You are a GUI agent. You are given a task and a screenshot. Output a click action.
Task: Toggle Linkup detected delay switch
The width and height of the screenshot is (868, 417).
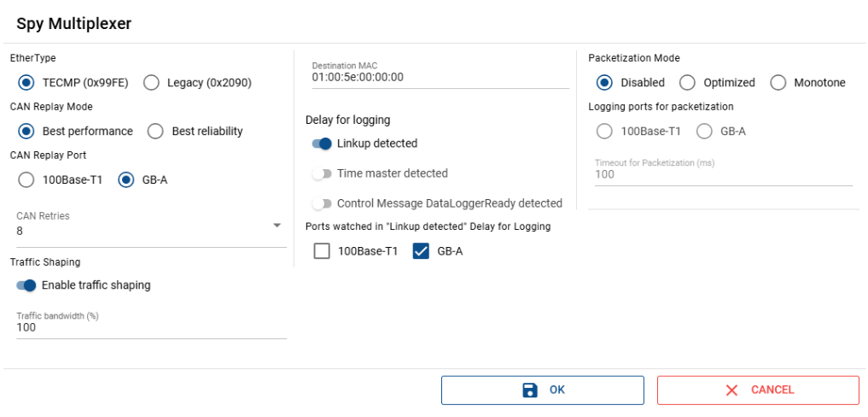pos(322,144)
